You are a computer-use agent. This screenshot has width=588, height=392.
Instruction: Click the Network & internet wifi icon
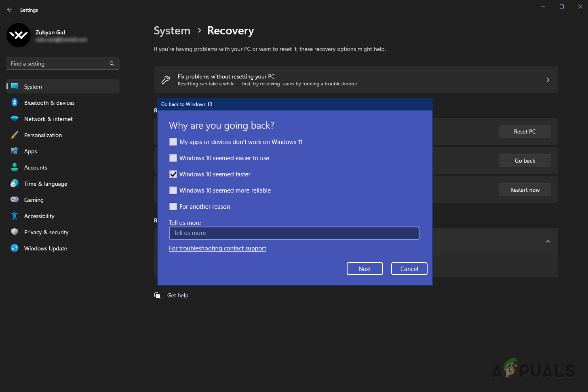pyautogui.click(x=15, y=119)
